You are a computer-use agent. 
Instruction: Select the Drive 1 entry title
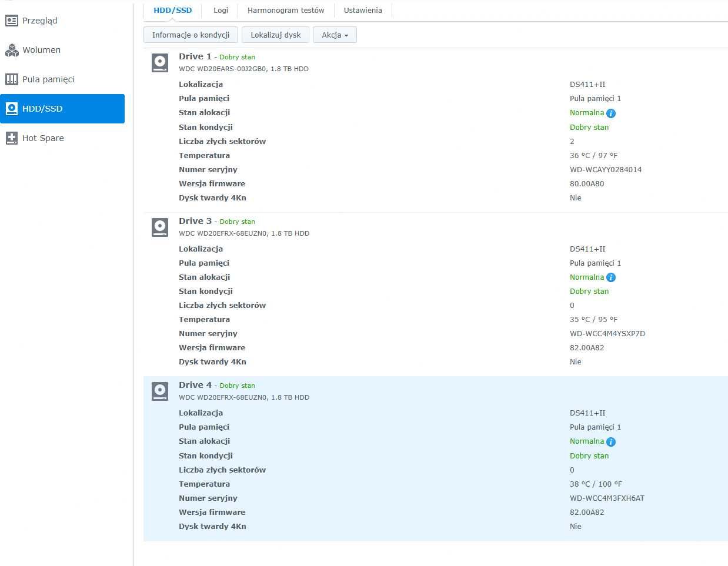(195, 56)
